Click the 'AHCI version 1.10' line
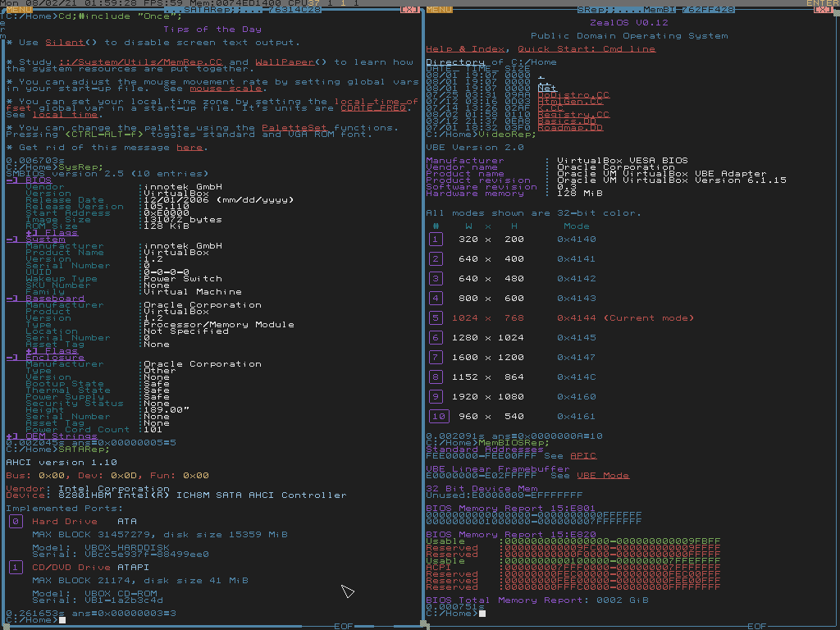This screenshot has width=840, height=630. click(x=62, y=463)
